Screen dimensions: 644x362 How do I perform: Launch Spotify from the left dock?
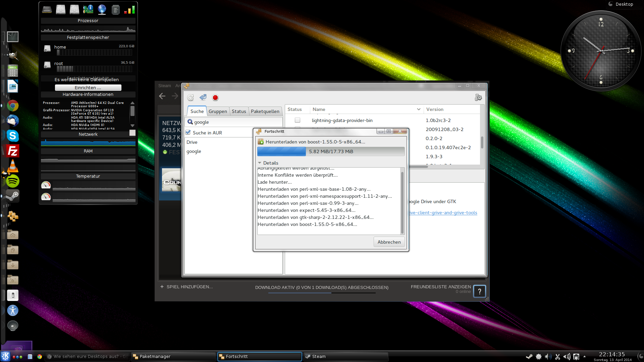pos(13,181)
